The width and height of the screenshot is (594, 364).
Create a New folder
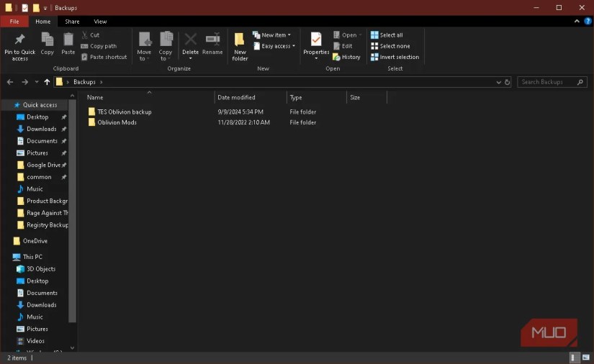240,46
